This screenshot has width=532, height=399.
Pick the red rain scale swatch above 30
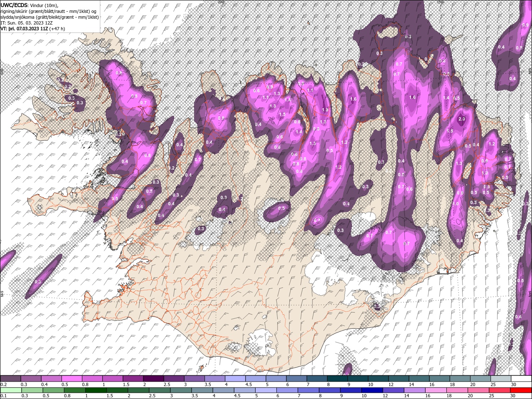pos(521,390)
